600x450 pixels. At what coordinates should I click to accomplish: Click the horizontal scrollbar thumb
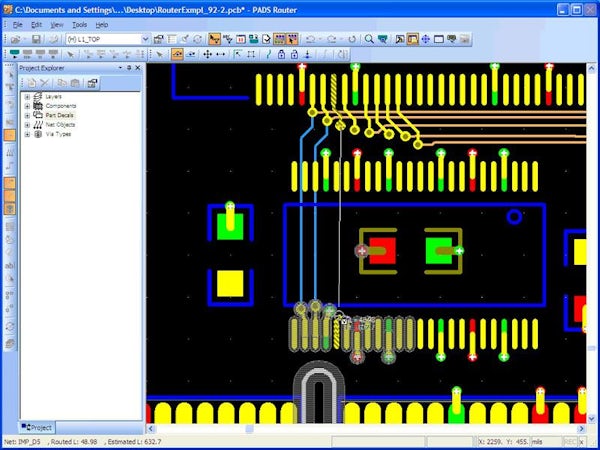tap(249, 429)
